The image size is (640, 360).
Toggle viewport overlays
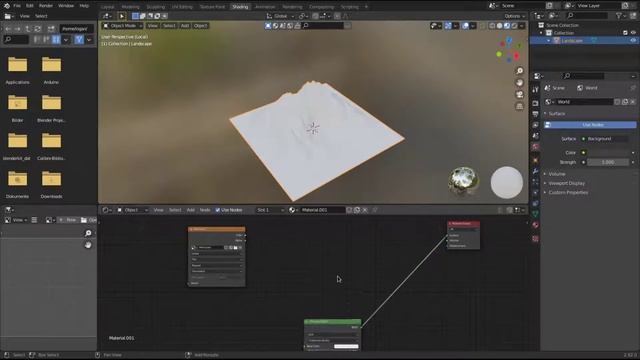[x=465, y=26]
